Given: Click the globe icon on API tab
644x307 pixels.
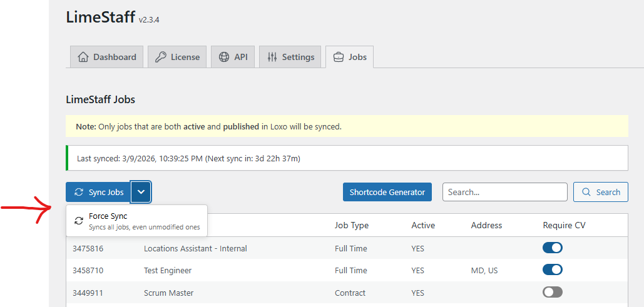Looking at the screenshot, I should (x=224, y=57).
